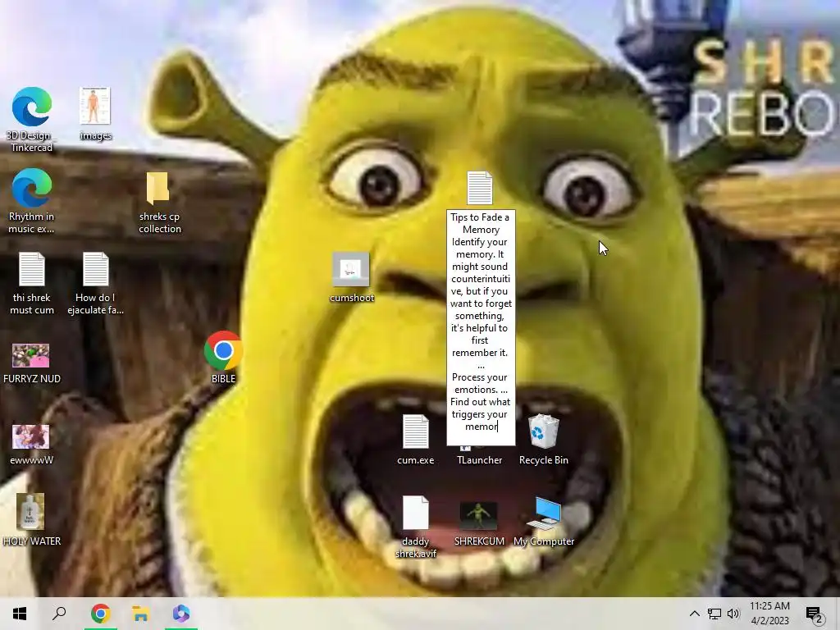Select the FURRYZ NUD image file
Viewport: 840px width, 630px height.
pyautogui.click(x=32, y=363)
